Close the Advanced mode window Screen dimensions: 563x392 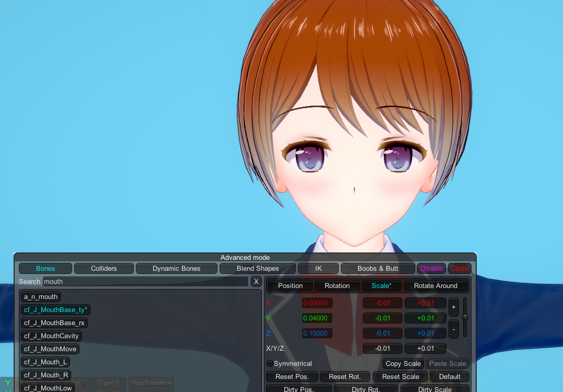(459, 269)
